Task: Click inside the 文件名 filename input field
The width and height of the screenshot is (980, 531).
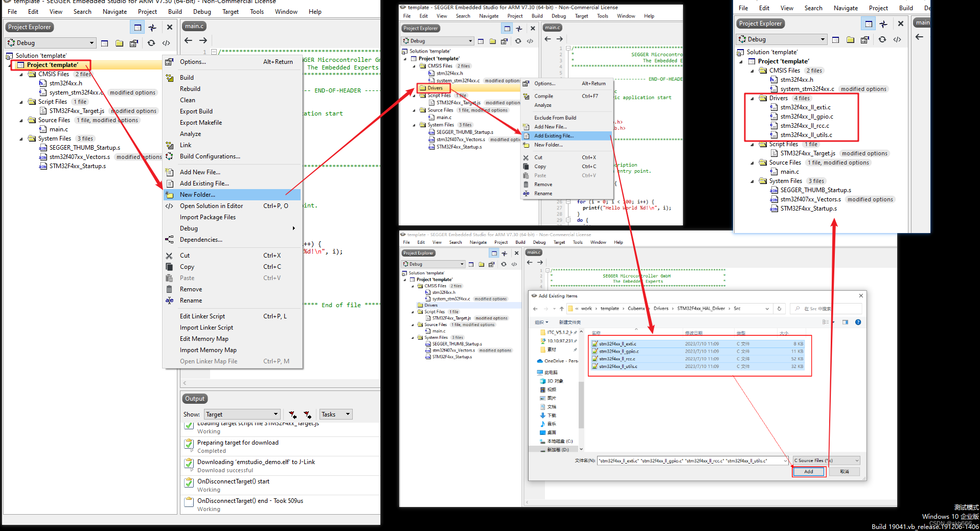Action: pyautogui.click(x=690, y=460)
